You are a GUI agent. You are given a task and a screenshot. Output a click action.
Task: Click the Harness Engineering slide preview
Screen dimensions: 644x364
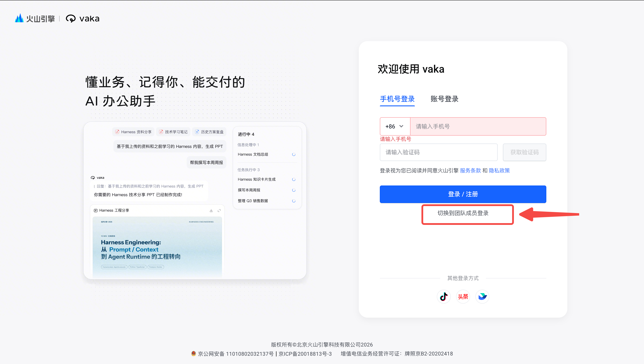[157, 247]
